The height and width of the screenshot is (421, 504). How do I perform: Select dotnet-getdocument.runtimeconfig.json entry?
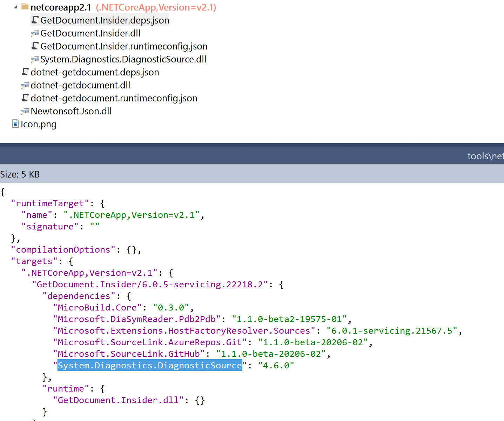(114, 98)
